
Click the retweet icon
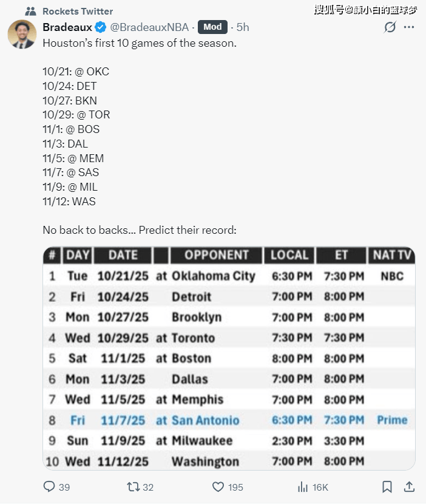[133, 486]
